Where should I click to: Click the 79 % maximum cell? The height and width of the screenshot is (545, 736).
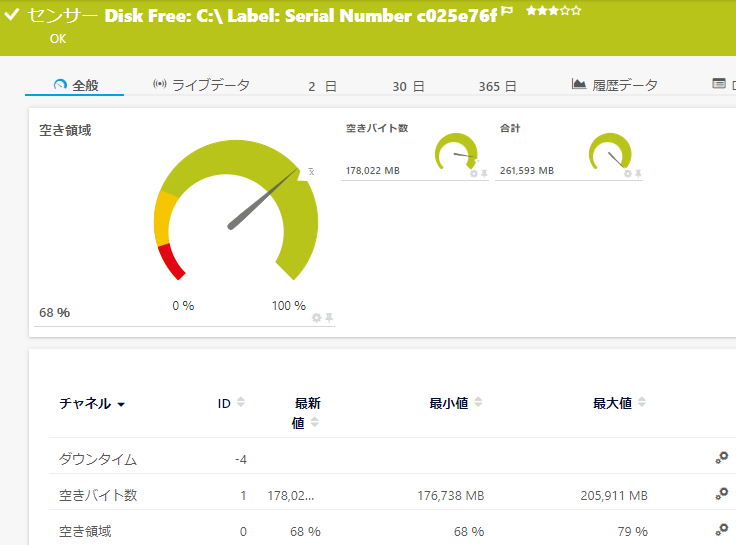(632, 532)
